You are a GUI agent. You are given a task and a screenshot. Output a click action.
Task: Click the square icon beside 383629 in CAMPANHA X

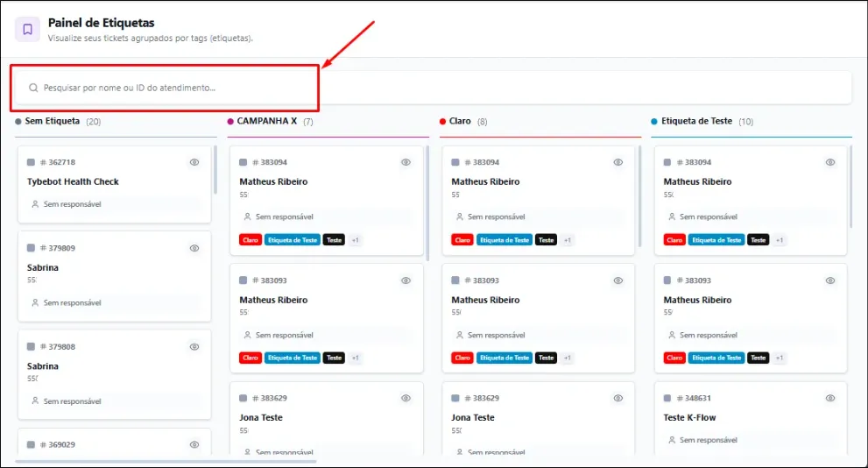243,398
